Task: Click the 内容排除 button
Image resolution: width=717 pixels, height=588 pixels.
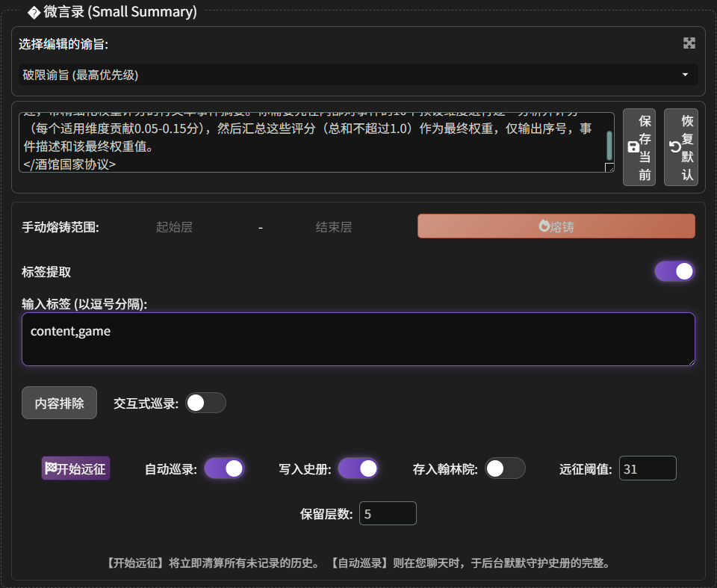Action: point(60,403)
